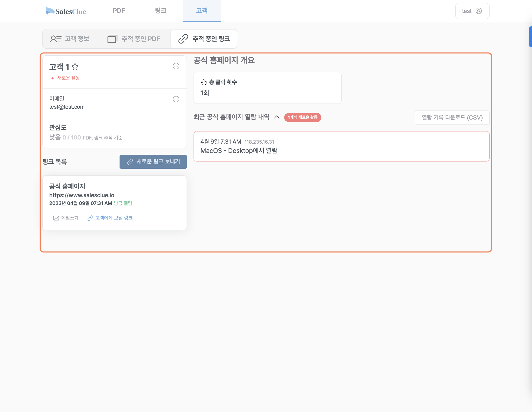Open more options menu for 고객 1

click(x=176, y=66)
